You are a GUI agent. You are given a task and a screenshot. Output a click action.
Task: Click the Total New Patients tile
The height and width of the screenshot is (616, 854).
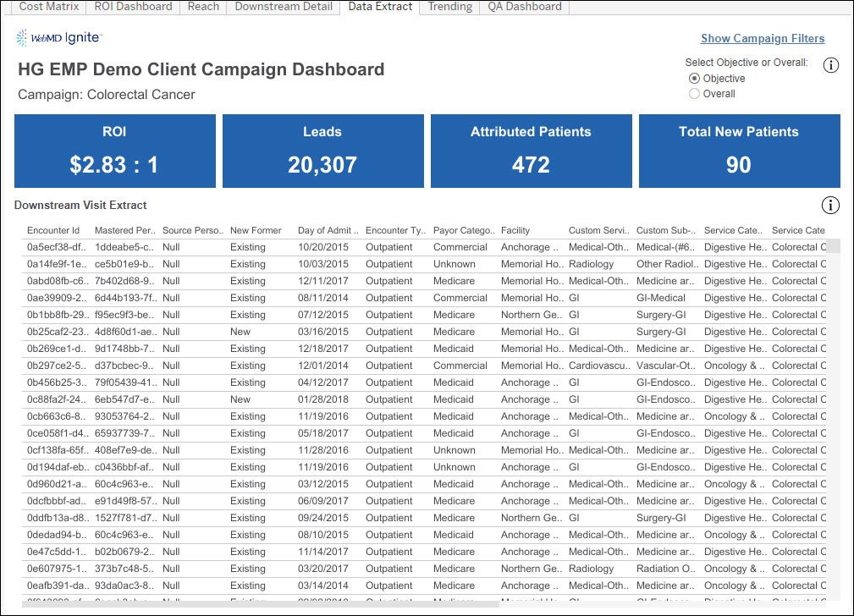point(738,151)
